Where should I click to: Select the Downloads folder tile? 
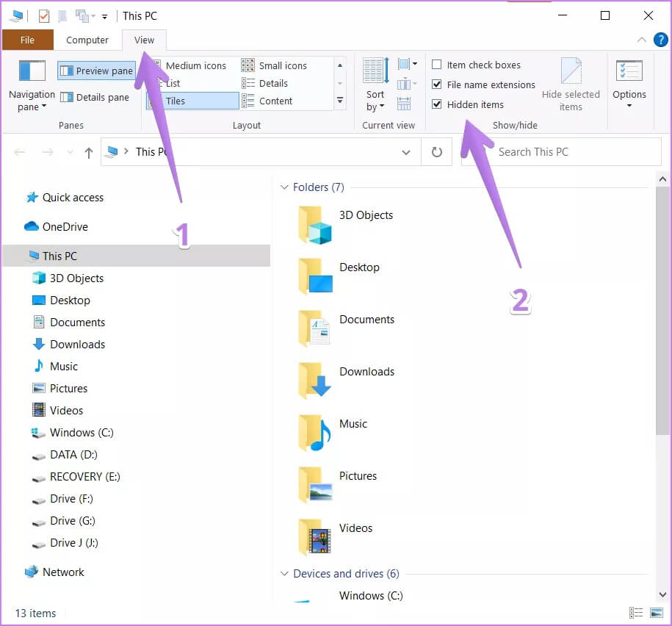[x=347, y=381]
